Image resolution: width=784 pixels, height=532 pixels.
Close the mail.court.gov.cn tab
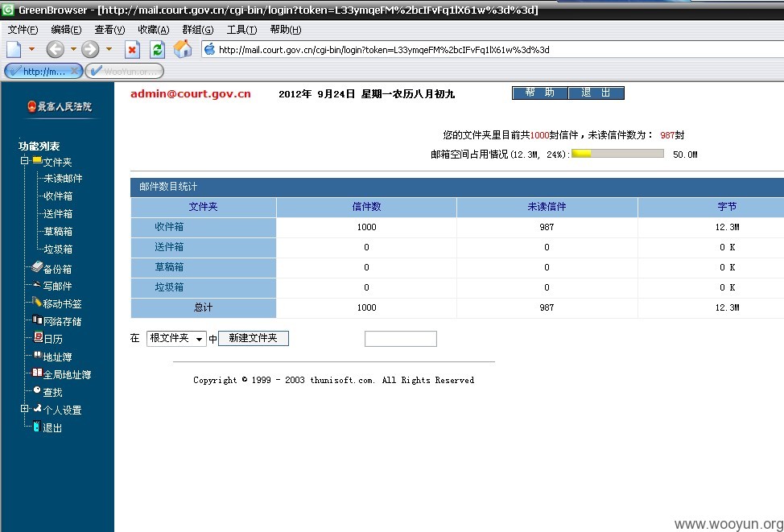point(74,71)
